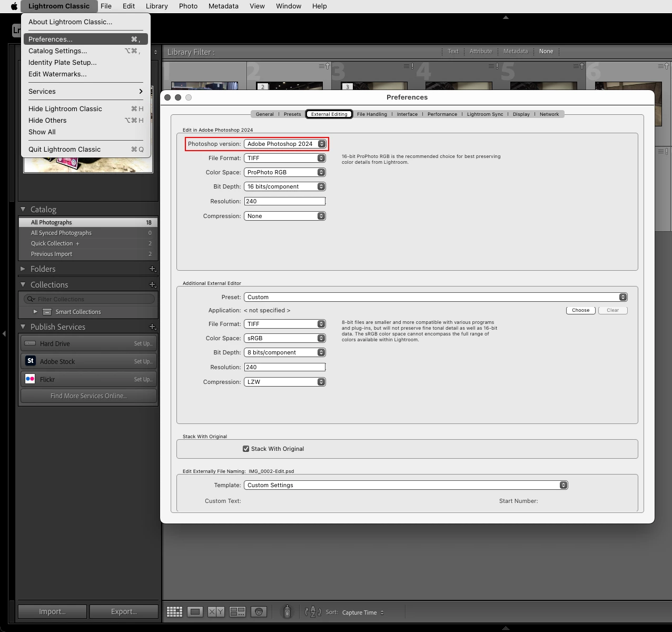The height and width of the screenshot is (632, 672).
Task: Select Quit Lightroom Classic
Action: click(86, 149)
